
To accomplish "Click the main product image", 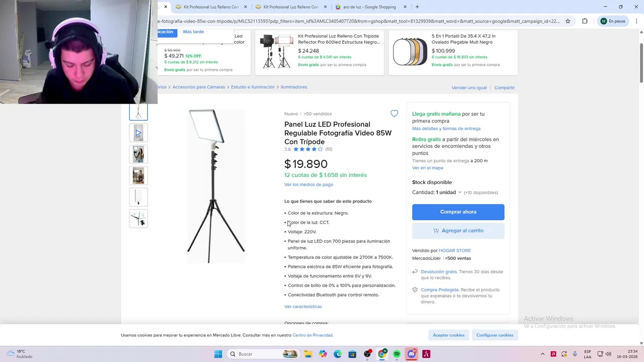I will pyautogui.click(x=216, y=186).
